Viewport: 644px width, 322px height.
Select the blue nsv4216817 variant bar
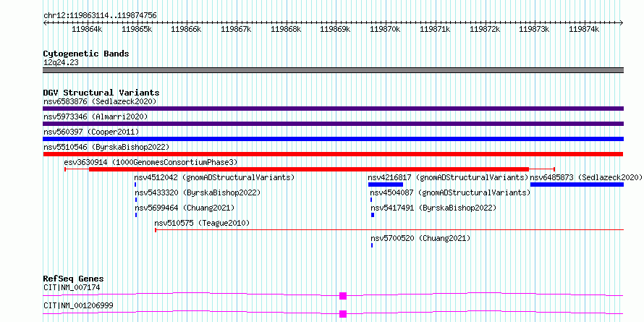point(386,185)
